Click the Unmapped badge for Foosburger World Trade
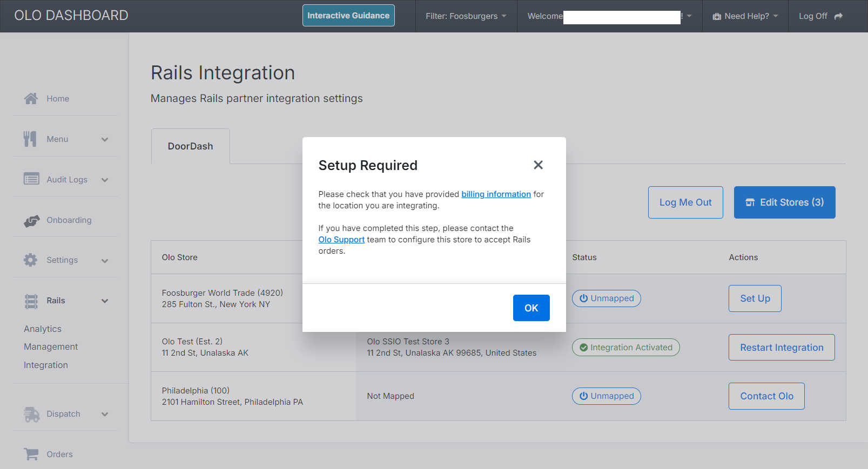The image size is (868, 469). click(x=607, y=298)
